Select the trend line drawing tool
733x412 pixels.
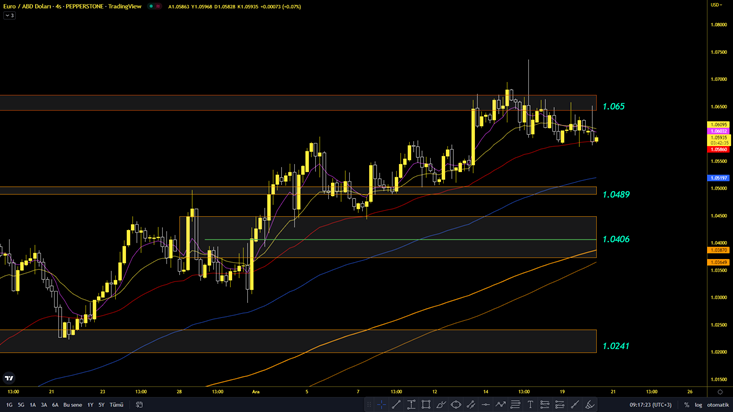click(396, 405)
